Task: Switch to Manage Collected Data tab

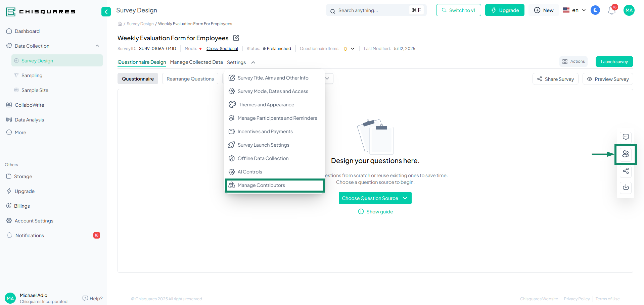Action: point(196,62)
